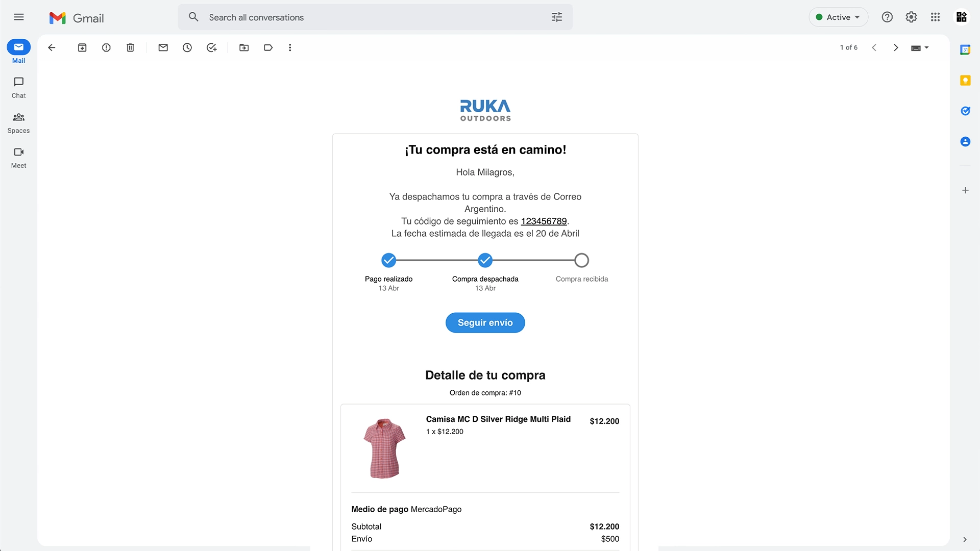
Task: Open Google Calendar side panel
Action: pyautogui.click(x=965, y=49)
